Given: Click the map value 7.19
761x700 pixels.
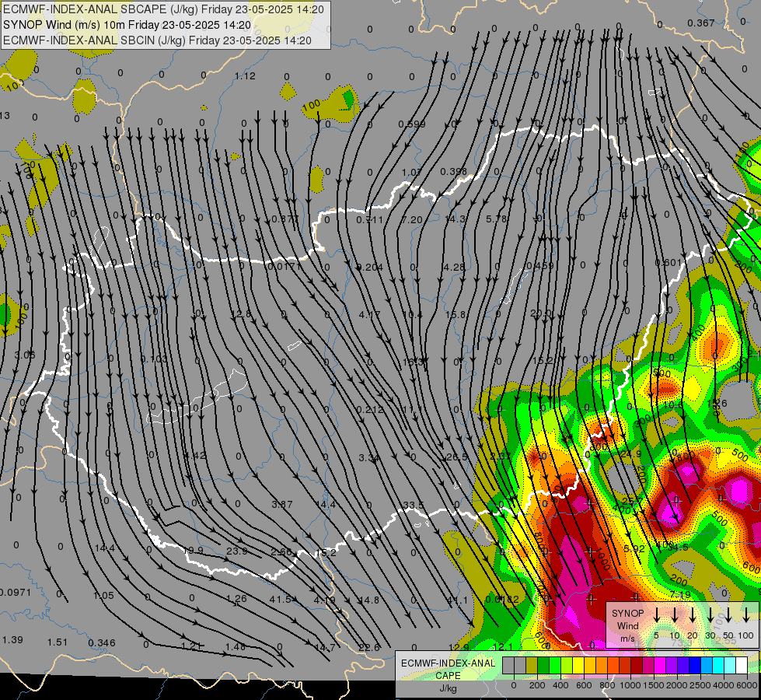Looking at the screenshot, I should [680, 594].
